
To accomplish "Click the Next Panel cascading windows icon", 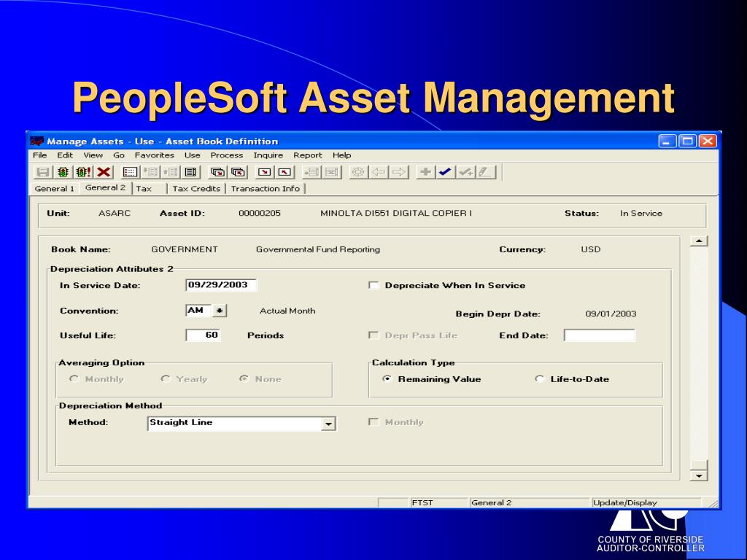I will [217, 172].
